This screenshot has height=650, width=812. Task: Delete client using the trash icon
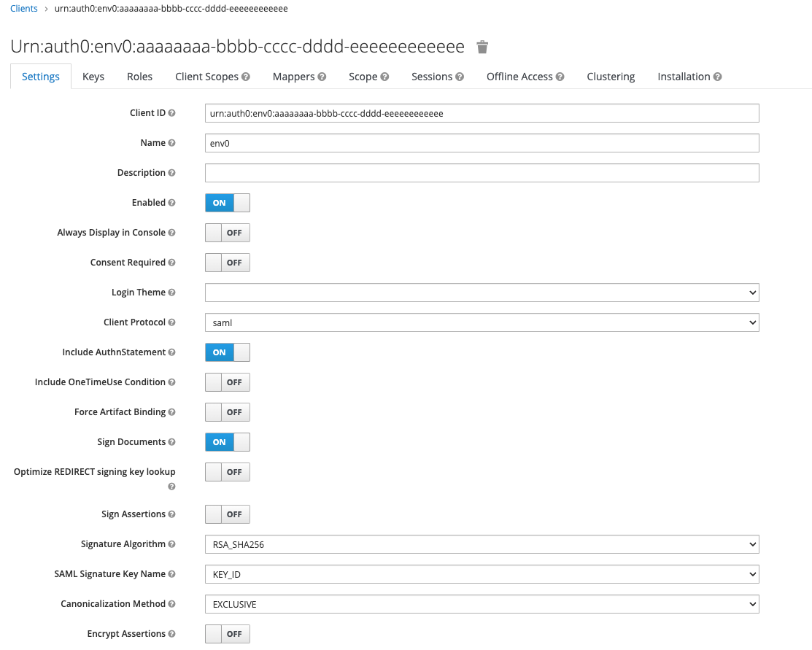(482, 47)
